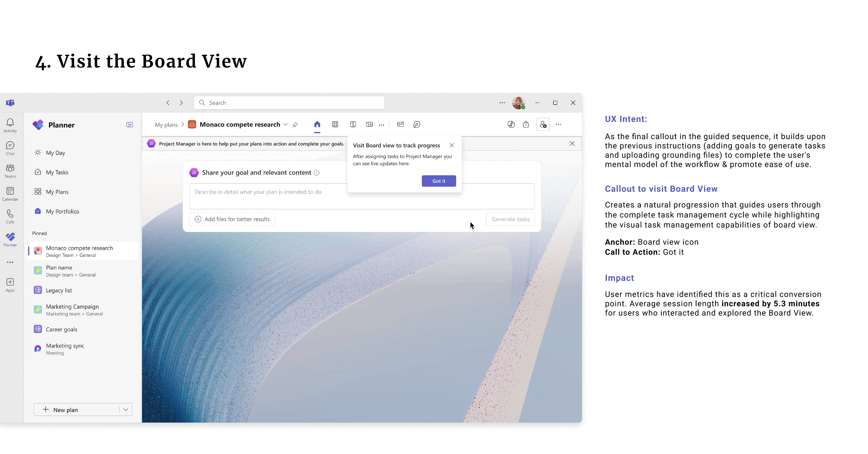Open Calendar from the Teams rail
This screenshot has height=454, width=868.
[10, 194]
